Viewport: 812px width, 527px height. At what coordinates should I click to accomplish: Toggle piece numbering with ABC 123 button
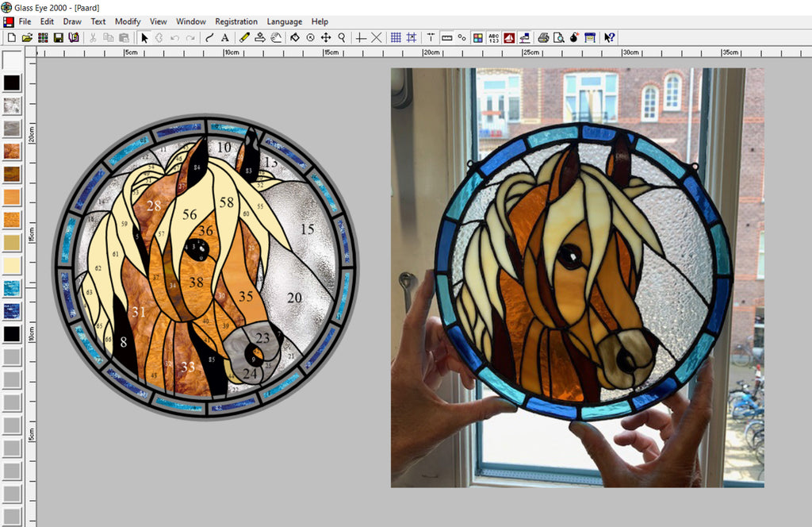[493, 37]
